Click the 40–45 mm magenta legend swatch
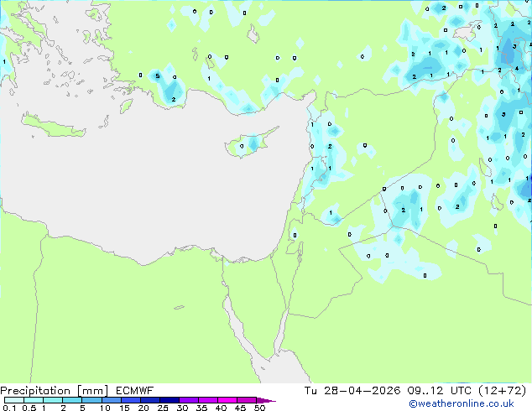This screenshot has width=532, height=411. [x=227, y=400]
